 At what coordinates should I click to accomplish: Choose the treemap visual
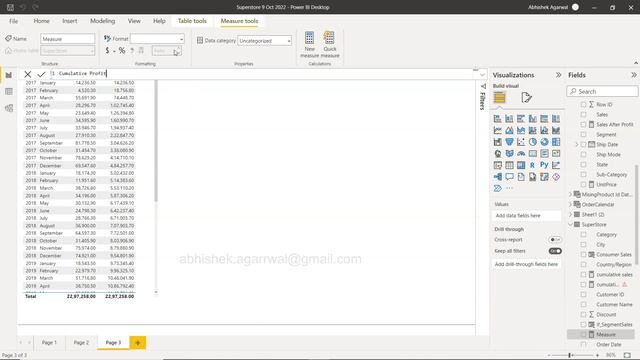[x=556, y=142]
